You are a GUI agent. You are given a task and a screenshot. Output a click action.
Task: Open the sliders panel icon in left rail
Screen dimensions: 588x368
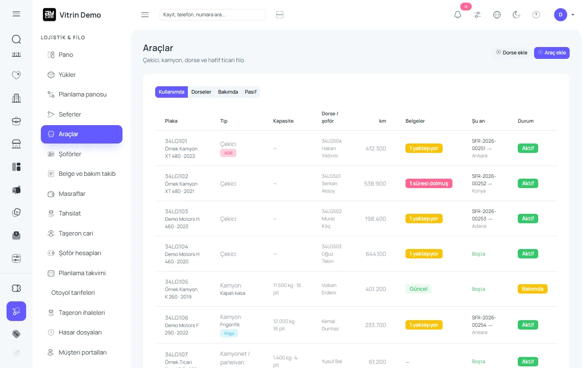pyautogui.click(x=16, y=258)
